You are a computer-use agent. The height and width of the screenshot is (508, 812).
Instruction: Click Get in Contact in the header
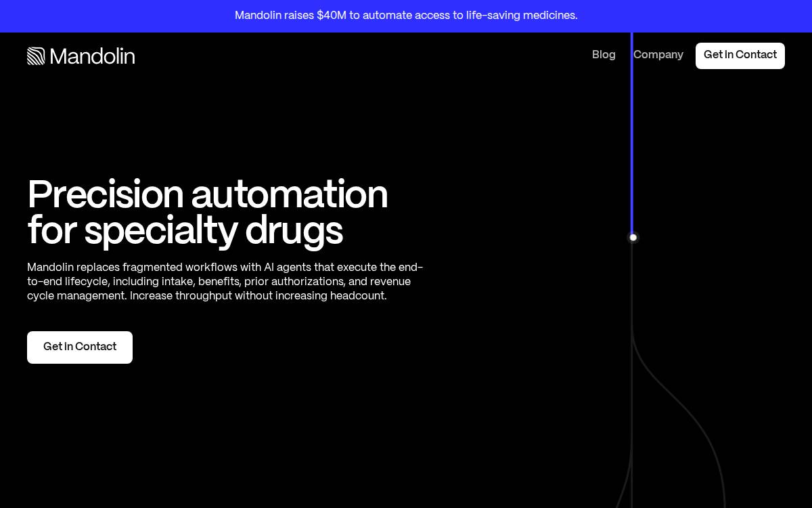[740, 56]
